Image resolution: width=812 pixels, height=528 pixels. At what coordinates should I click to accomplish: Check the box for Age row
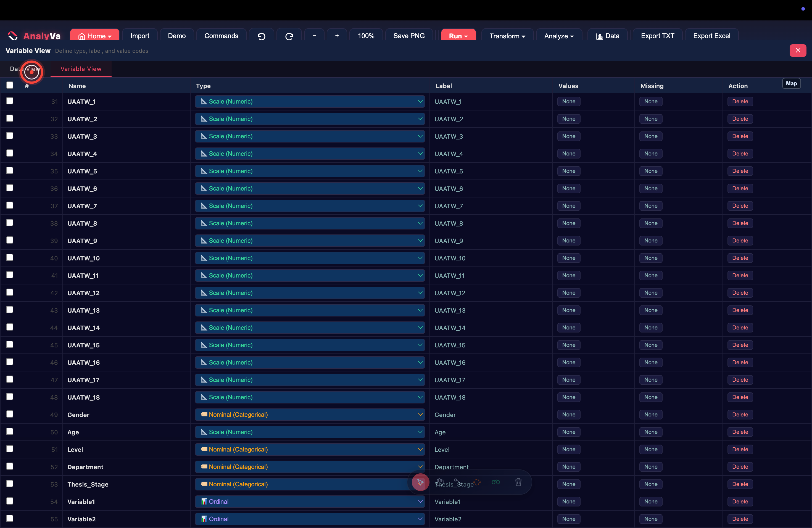pos(10,431)
